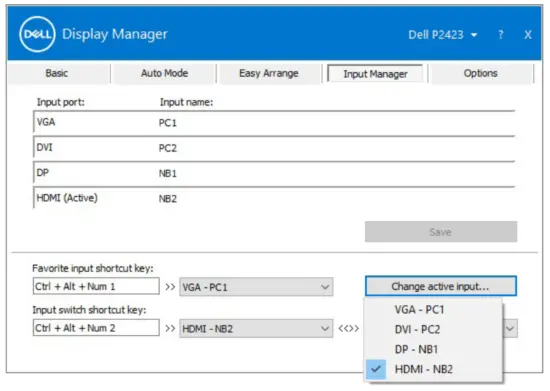Choose checked HDMI - NB2 menu entry

[x=433, y=369]
